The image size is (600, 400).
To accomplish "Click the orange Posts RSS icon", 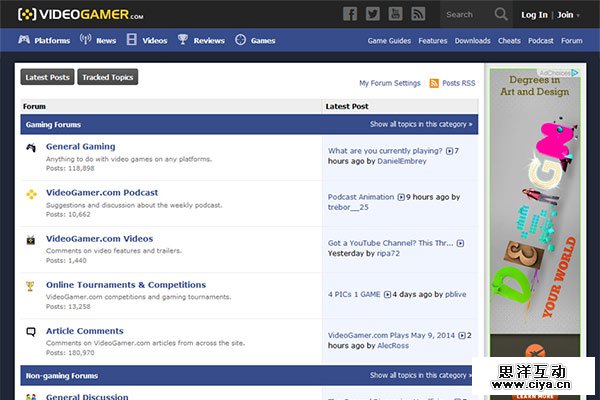I will pyautogui.click(x=434, y=83).
